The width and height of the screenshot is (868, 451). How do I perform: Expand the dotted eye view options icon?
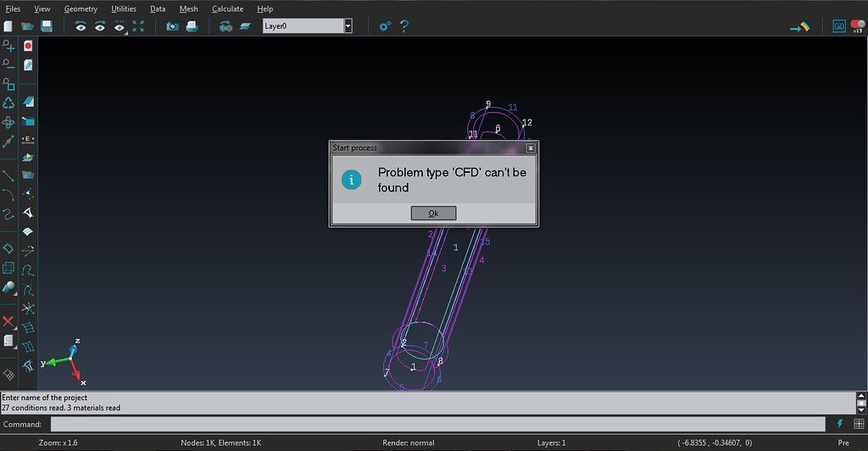click(120, 26)
